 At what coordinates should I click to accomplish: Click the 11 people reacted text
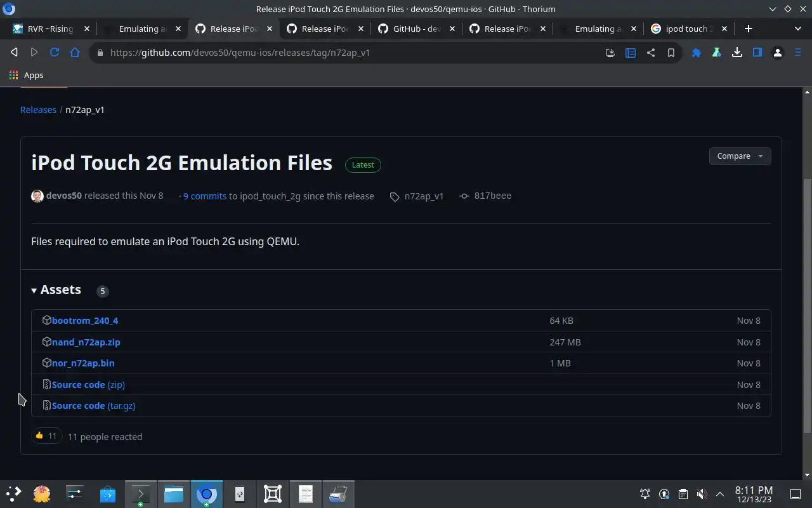coord(105,437)
